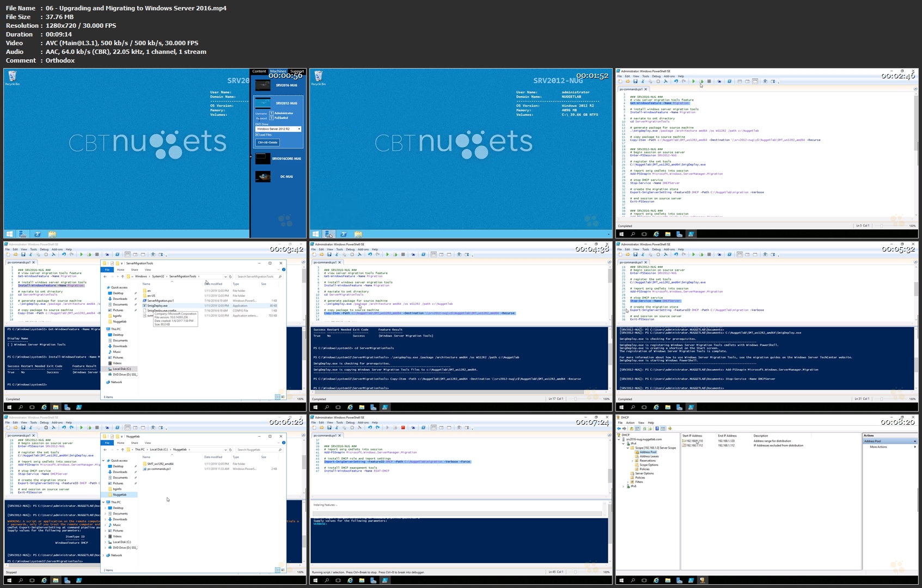This screenshot has height=588, width=922.
Task: Select the SRV2016CORE-NUG machine thumbnail
Action: click(262, 158)
